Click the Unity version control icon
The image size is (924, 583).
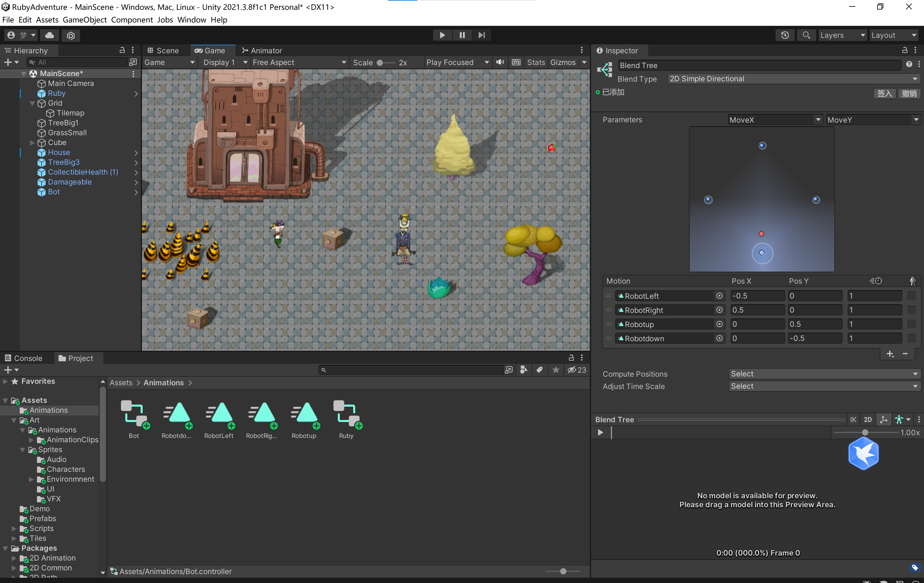point(71,35)
